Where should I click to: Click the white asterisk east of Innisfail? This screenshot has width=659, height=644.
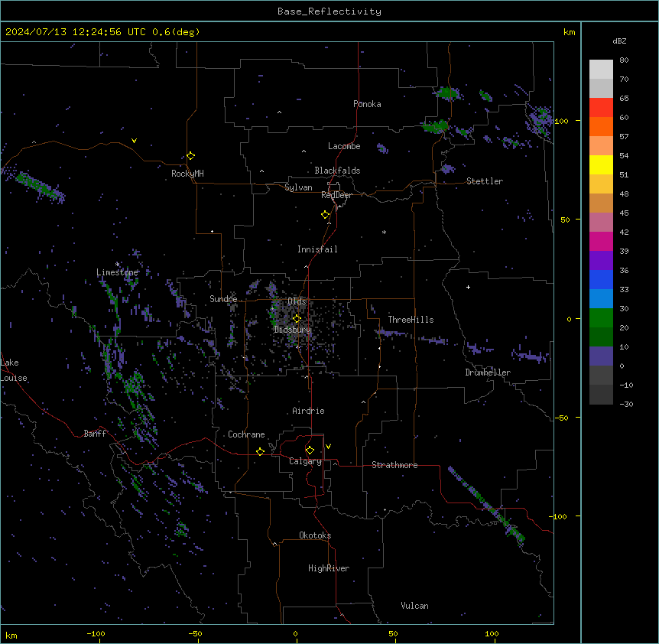coord(384,233)
